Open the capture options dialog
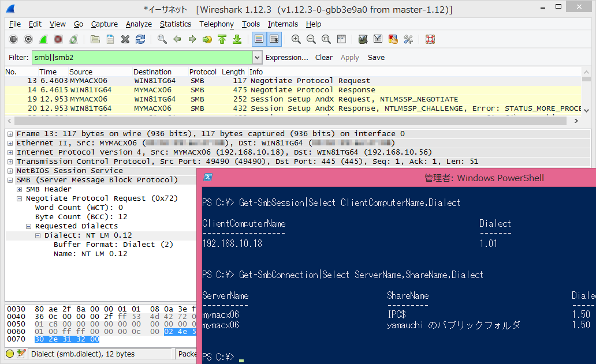 (x=28, y=39)
